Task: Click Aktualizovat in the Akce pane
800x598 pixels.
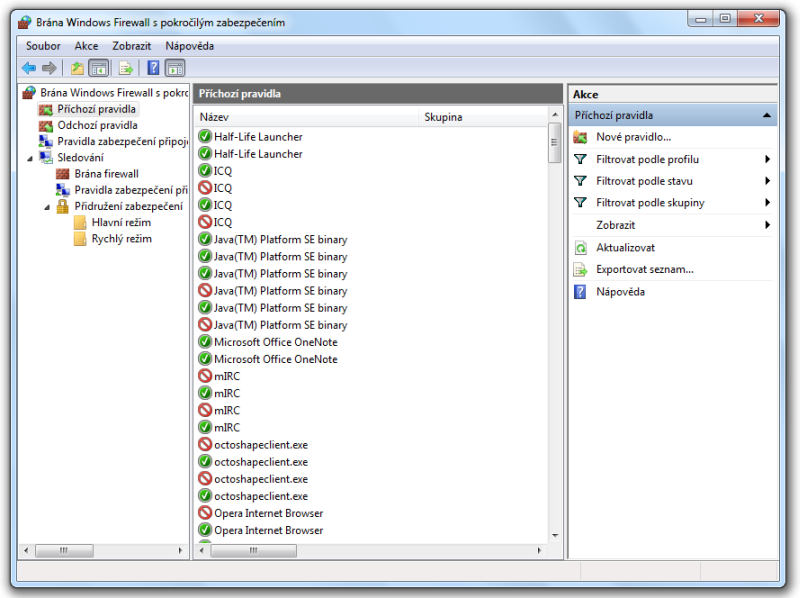Action: (x=626, y=248)
